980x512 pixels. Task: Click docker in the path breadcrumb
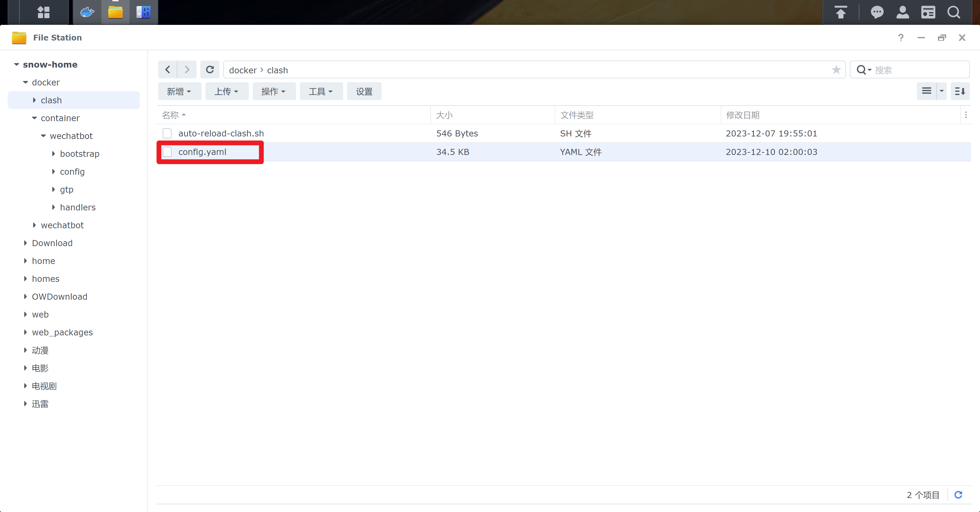pos(243,70)
